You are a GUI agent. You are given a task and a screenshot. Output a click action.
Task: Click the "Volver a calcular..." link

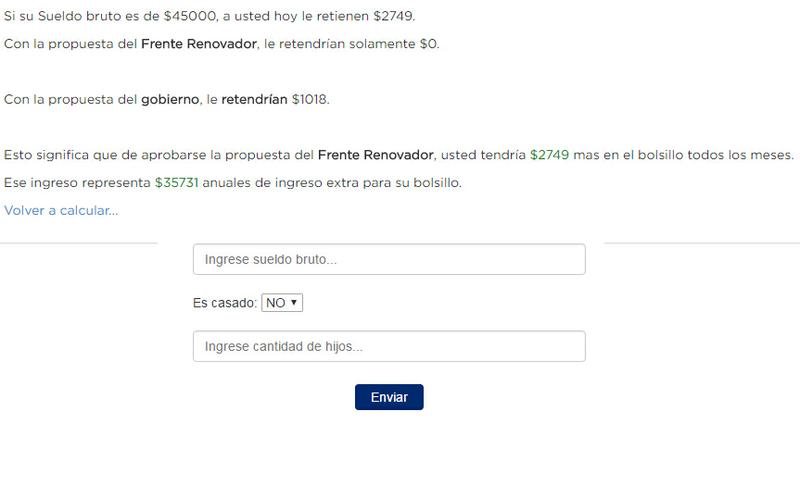point(61,210)
